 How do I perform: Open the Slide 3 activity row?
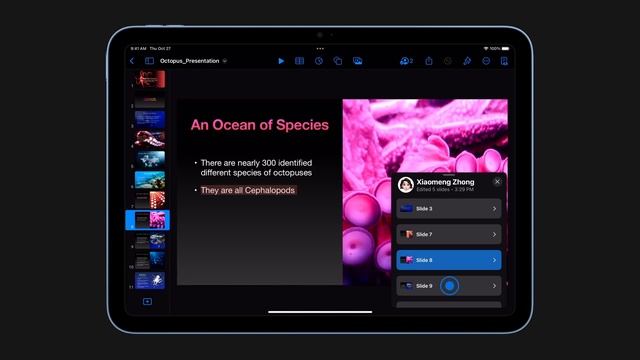click(449, 209)
